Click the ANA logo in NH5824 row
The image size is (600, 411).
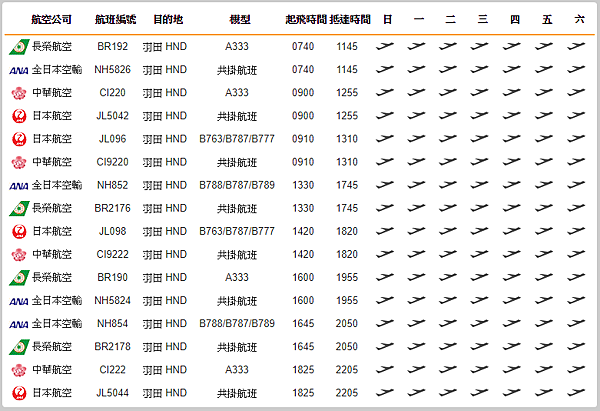tap(19, 302)
